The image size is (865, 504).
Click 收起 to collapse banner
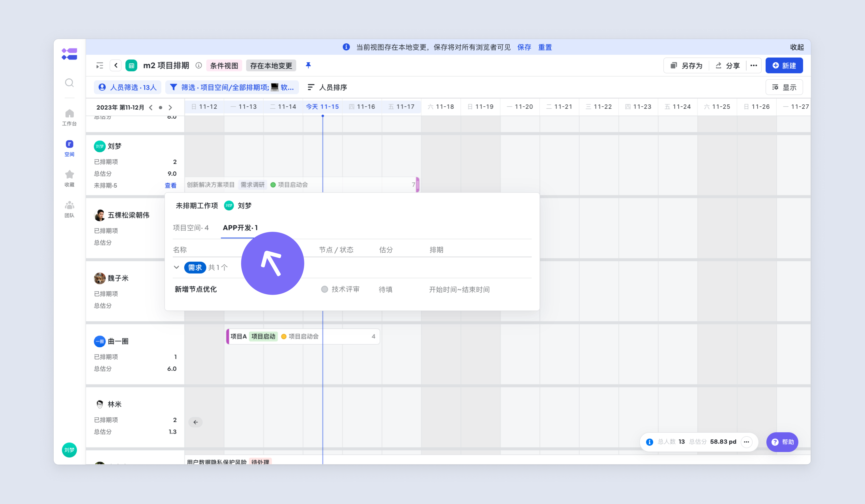pos(797,47)
